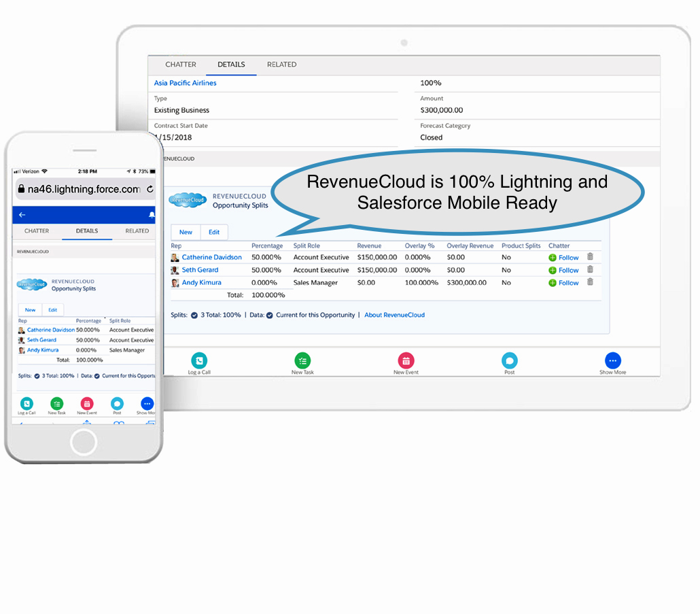
Task: Click Overlay Revenue $300,000.00 cell
Action: pos(466,283)
